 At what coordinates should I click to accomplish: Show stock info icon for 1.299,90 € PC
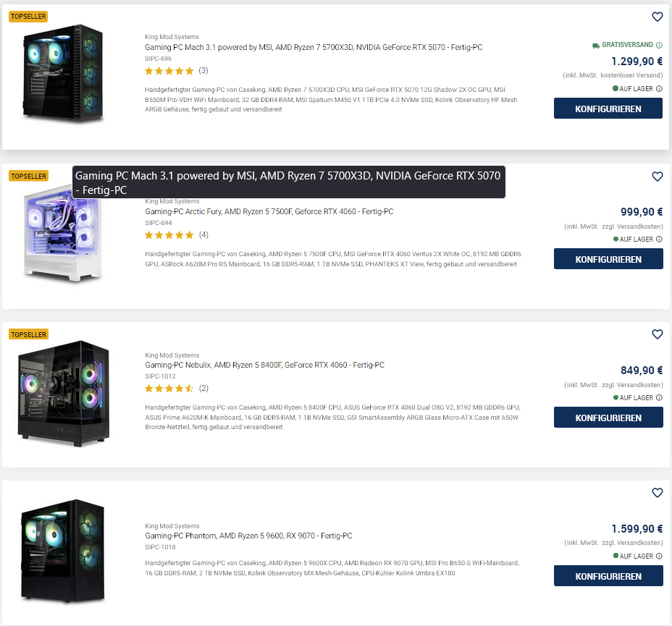659,88
